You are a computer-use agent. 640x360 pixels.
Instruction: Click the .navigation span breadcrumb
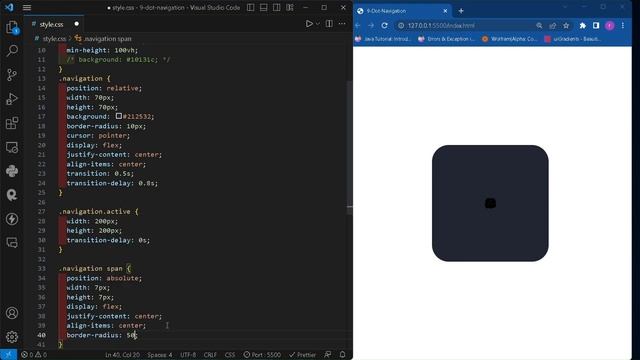(103, 39)
